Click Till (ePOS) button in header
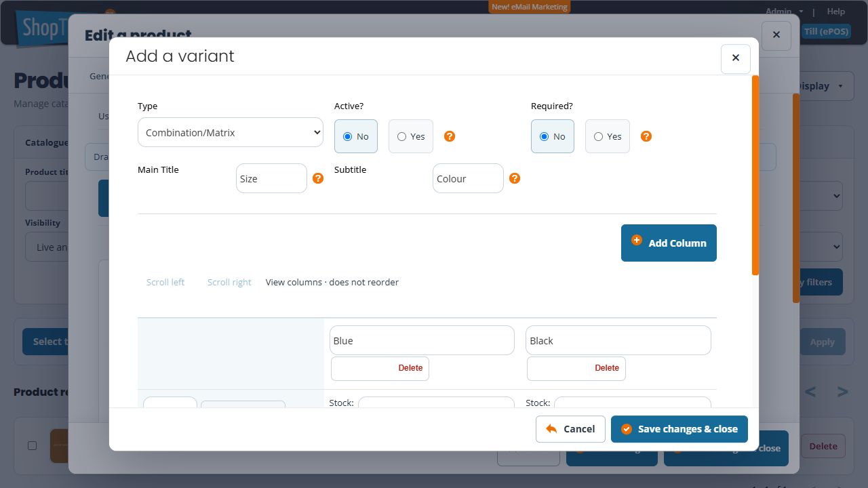 tap(827, 31)
